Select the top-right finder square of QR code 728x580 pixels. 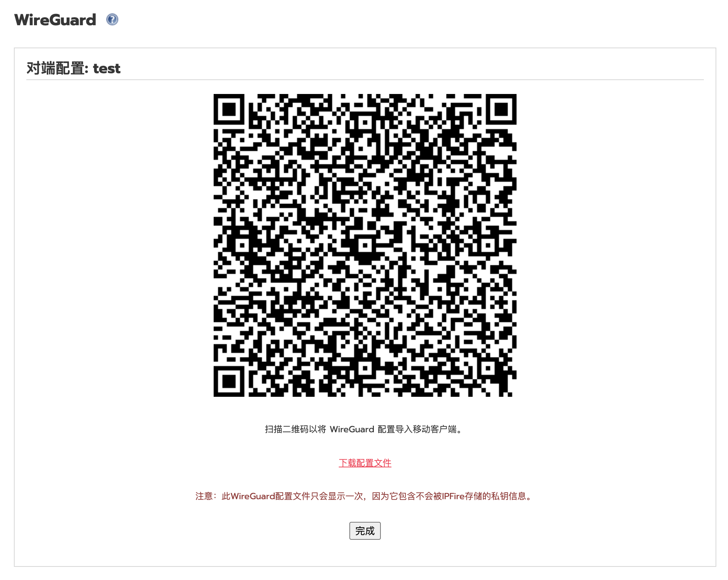pos(501,109)
